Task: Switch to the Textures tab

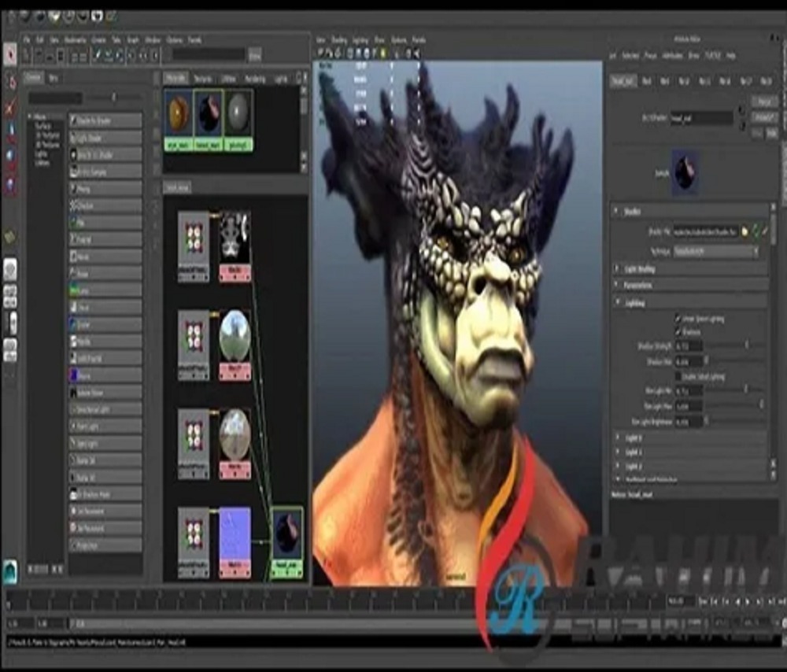Action: (x=203, y=79)
